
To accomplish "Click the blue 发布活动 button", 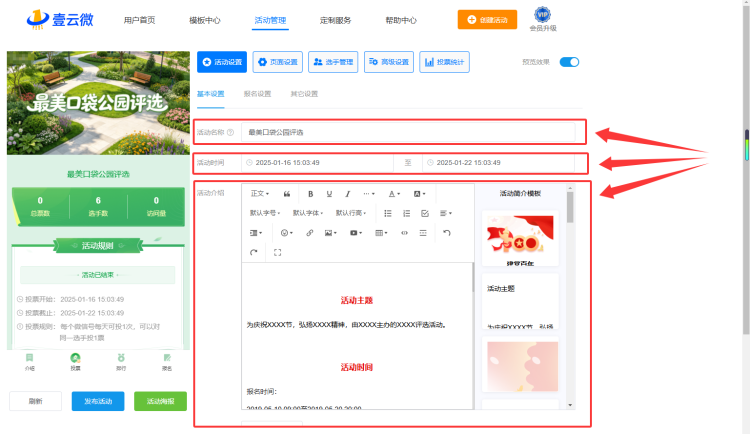I will (x=98, y=401).
